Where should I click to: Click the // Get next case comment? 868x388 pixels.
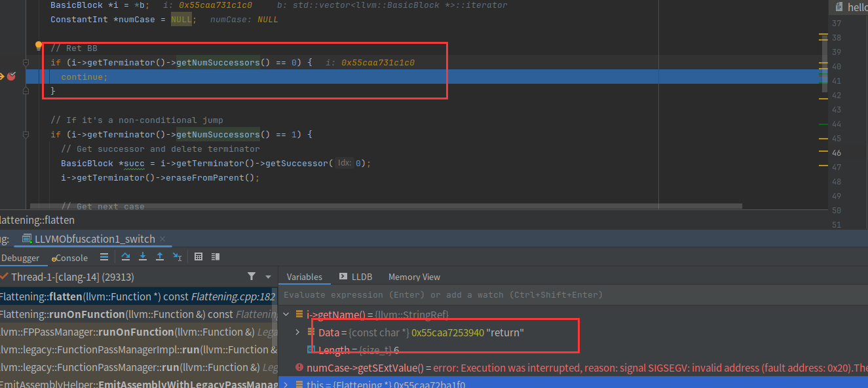[x=102, y=206]
